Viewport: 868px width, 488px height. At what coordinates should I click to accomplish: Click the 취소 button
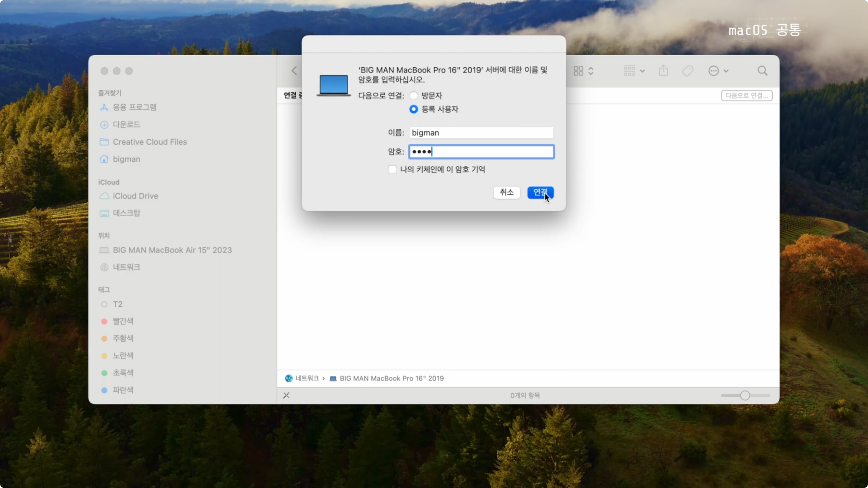[x=506, y=192]
